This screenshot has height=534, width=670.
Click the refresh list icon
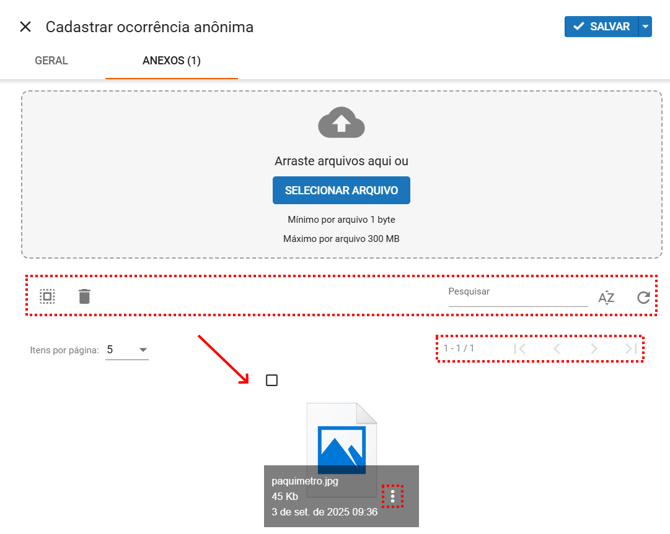click(643, 297)
